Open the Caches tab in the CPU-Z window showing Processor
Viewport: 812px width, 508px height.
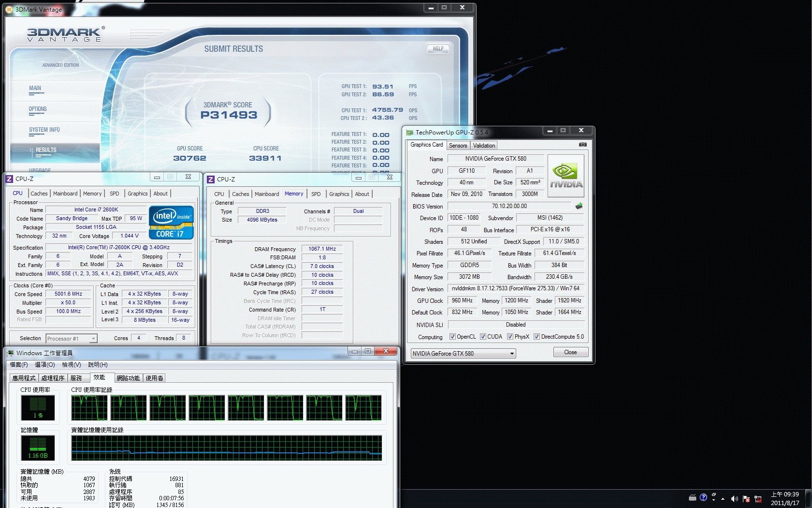[39, 194]
